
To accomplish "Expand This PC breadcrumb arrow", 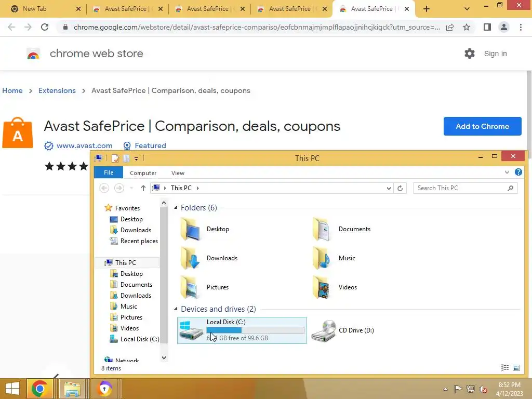I will click(x=198, y=188).
